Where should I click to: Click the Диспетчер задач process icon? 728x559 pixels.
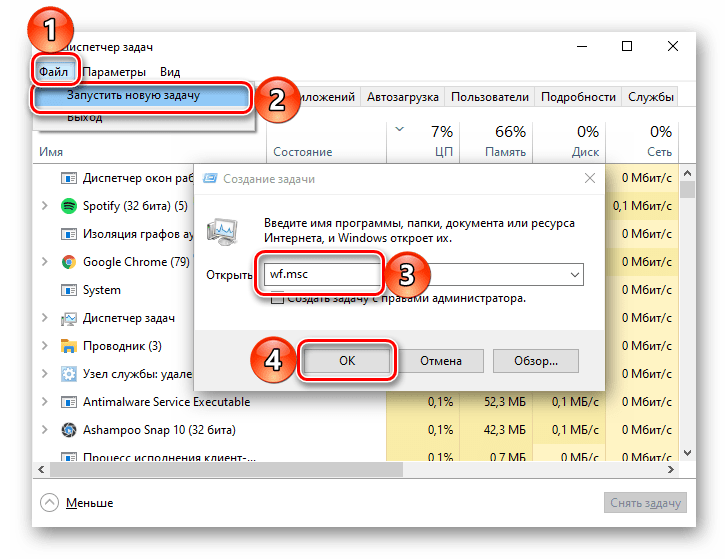click(x=69, y=318)
